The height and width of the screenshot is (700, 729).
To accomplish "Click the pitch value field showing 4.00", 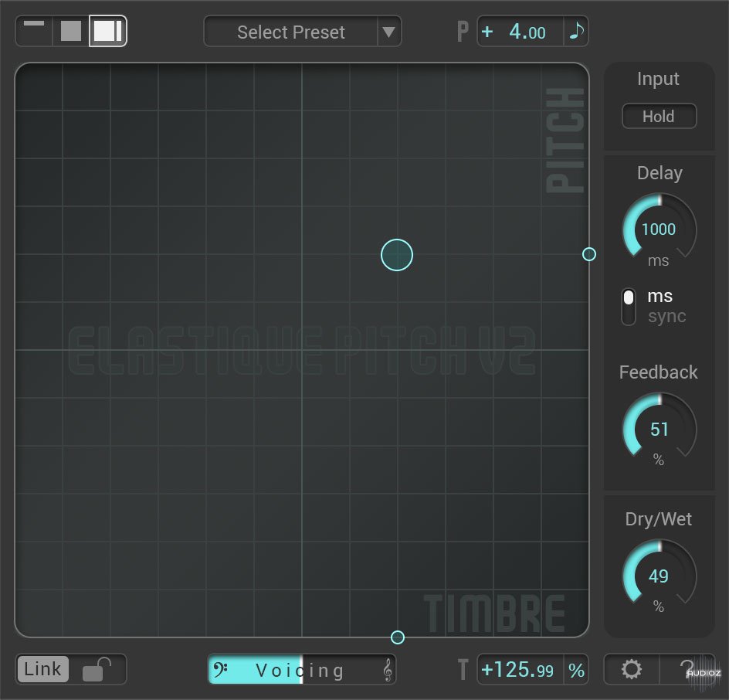I will tap(521, 32).
